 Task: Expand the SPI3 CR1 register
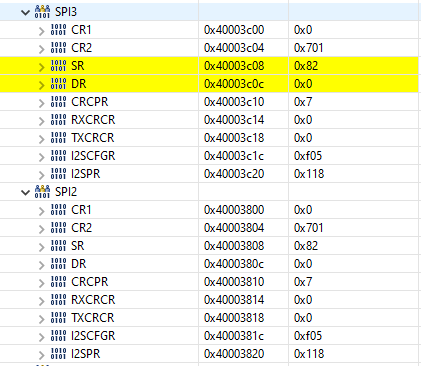[x=41, y=31]
